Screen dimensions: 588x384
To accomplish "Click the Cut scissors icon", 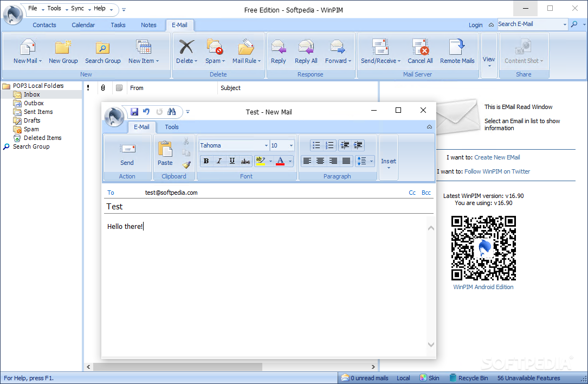I will 186,142.
